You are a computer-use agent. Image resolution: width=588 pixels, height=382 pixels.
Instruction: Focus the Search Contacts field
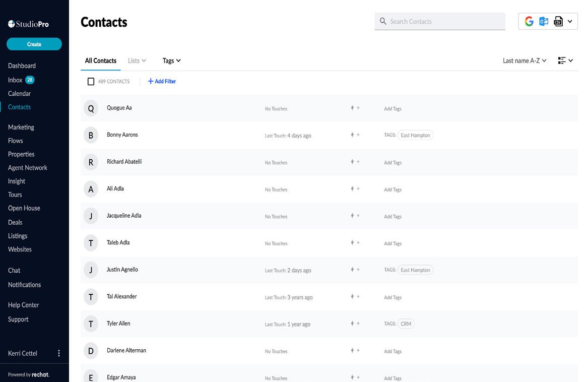[x=439, y=21]
